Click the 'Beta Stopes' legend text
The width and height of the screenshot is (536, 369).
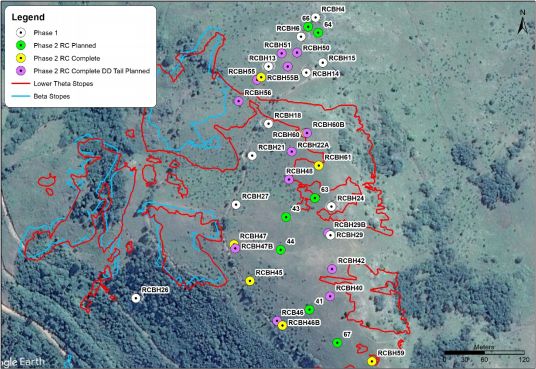click(x=52, y=96)
